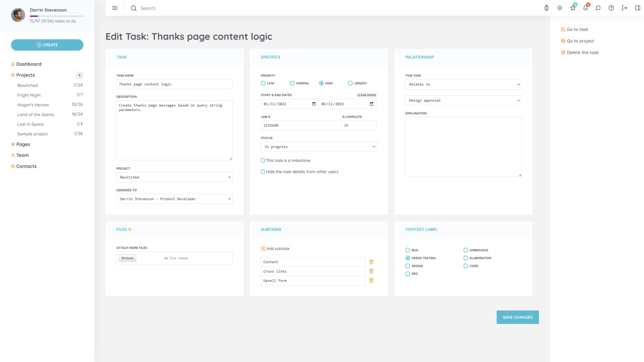The image size is (644, 362).
Task: Open the hamburger menu beside search
Action: (115, 8)
